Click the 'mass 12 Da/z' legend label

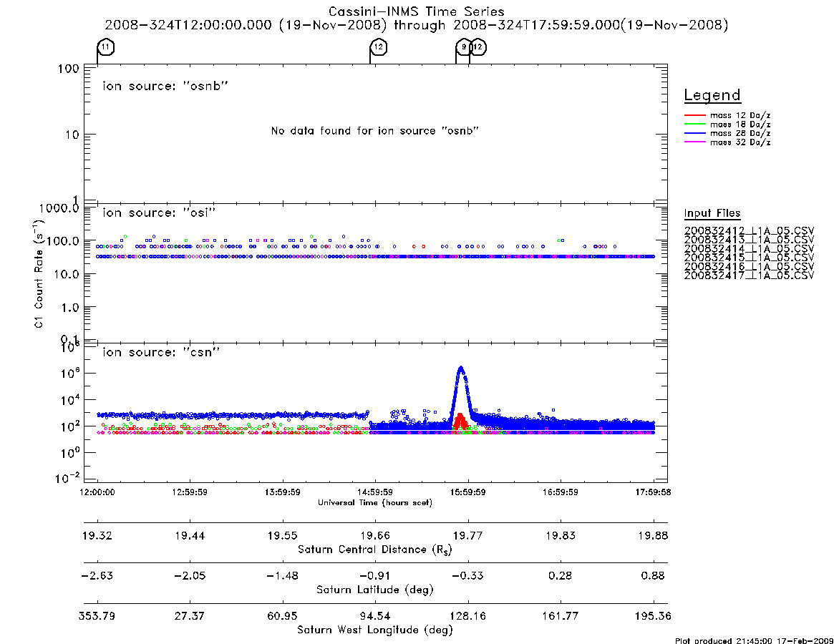point(740,115)
